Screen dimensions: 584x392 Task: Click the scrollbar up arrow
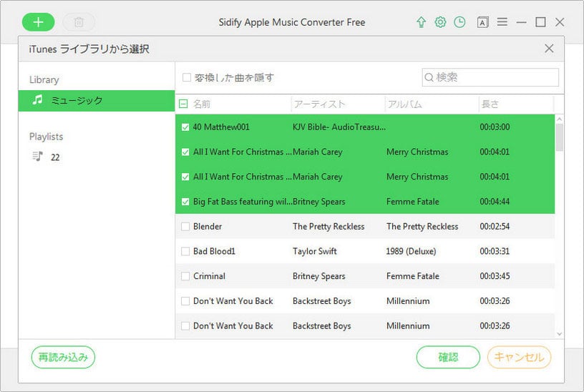pyautogui.click(x=559, y=119)
